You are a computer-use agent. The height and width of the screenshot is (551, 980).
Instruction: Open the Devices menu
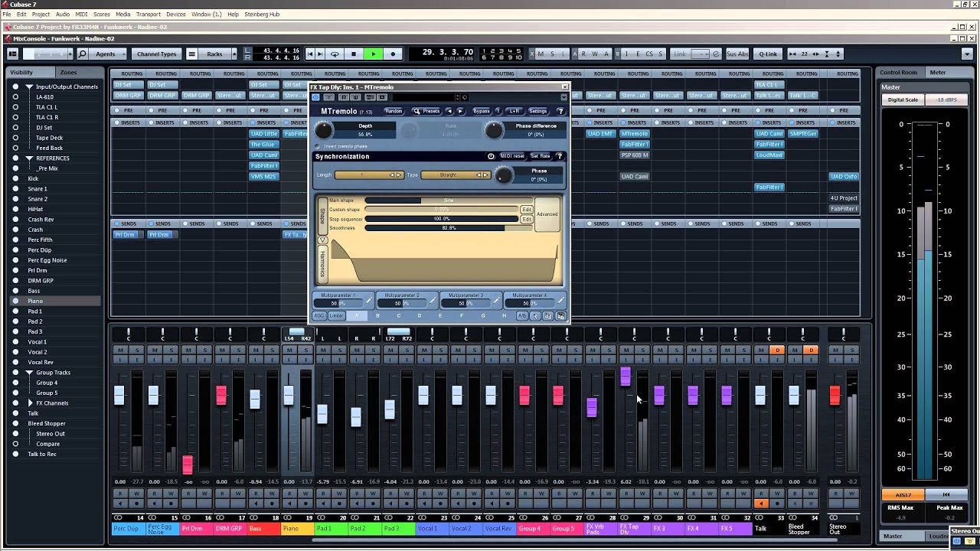coord(176,14)
